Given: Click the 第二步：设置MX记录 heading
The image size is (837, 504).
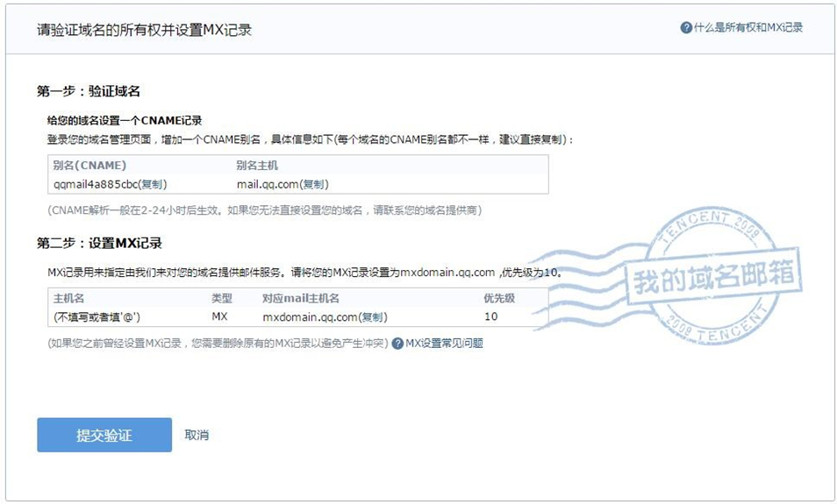Looking at the screenshot, I should pyautogui.click(x=99, y=243).
